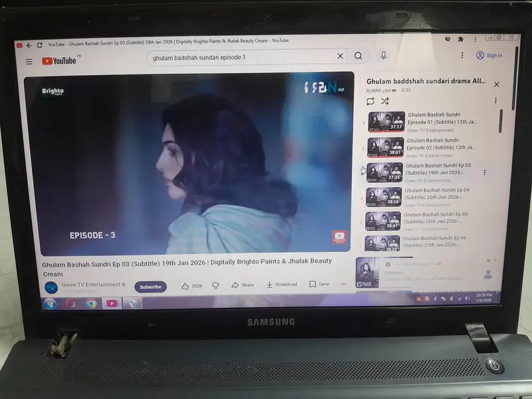Open the playlist title Ghulam baddshah sundari drama All
The height and width of the screenshot is (399, 532).
tap(426, 81)
